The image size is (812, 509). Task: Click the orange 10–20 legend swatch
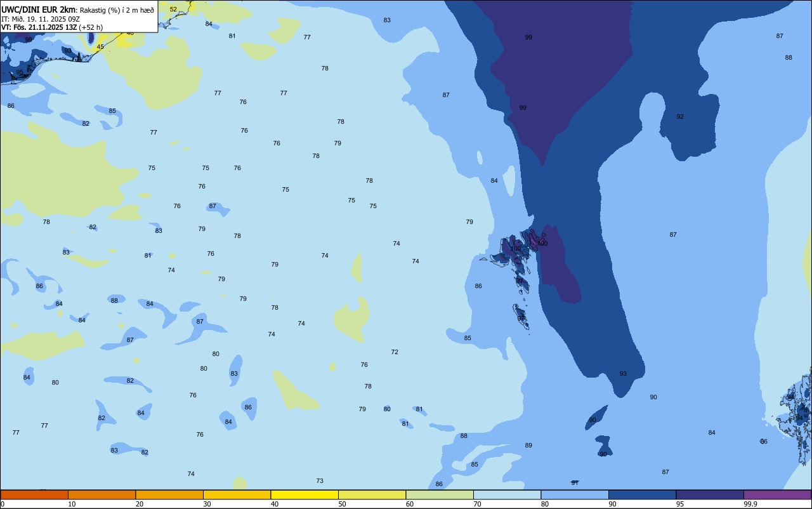(x=101, y=494)
